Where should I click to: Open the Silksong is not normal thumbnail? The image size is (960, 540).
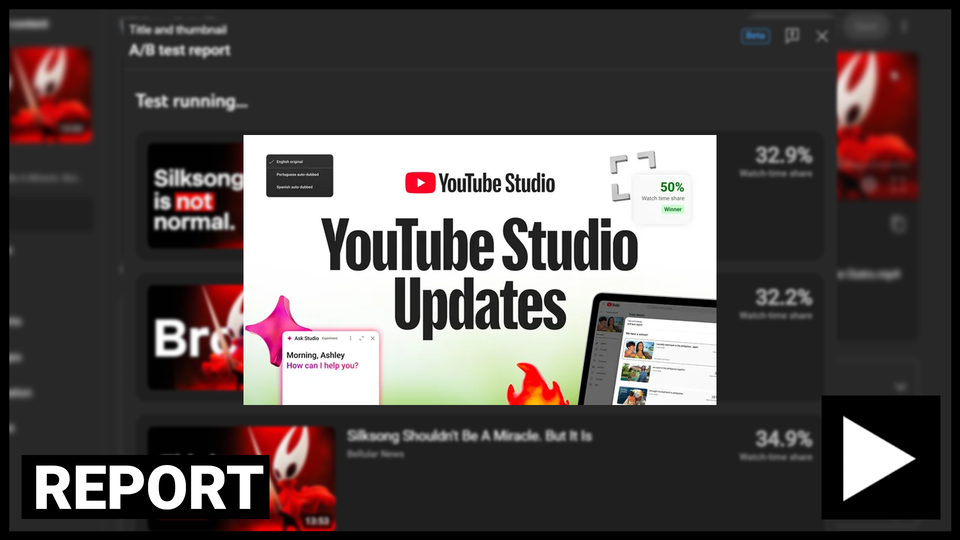tap(195, 196)
